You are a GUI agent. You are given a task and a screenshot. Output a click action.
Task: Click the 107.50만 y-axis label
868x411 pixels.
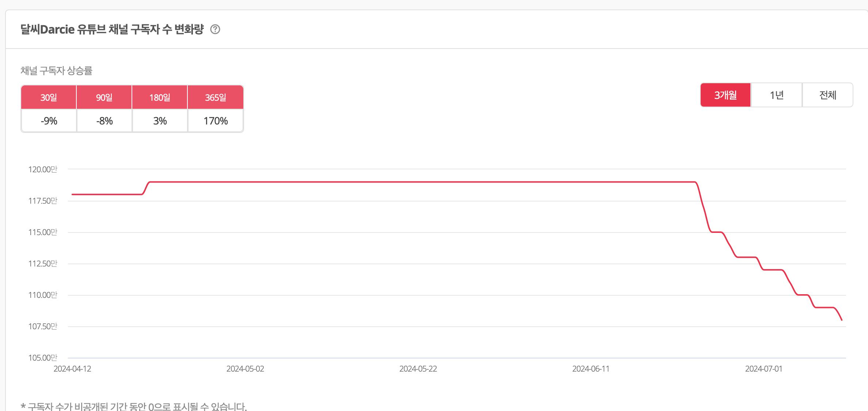pos(43,326)
